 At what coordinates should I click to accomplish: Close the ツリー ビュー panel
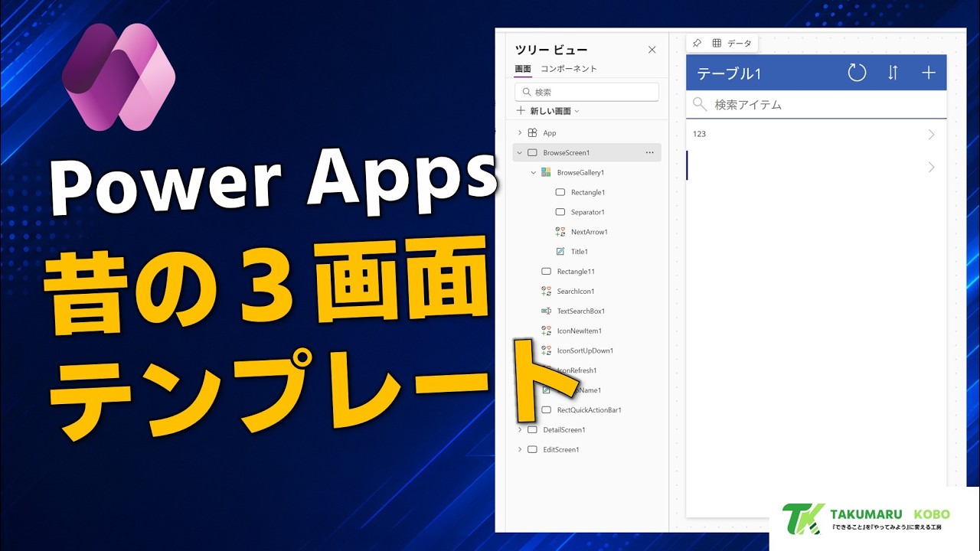(652, 50)
